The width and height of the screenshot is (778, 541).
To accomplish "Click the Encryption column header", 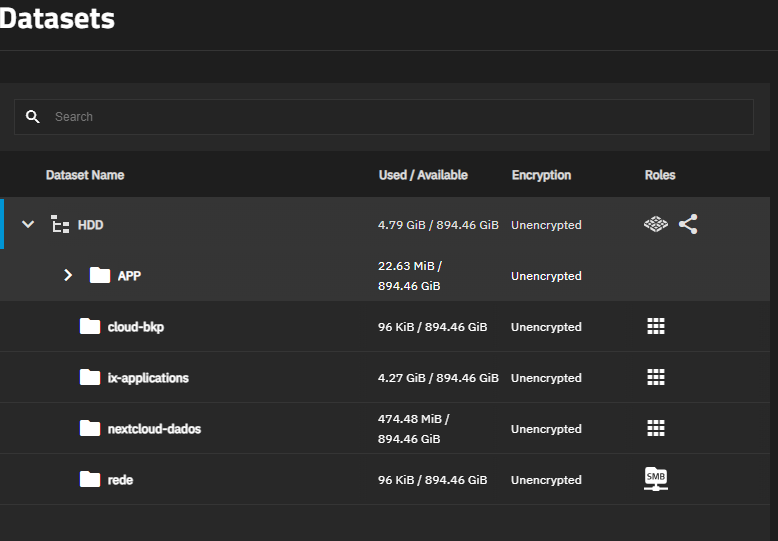I will (541, 175).
